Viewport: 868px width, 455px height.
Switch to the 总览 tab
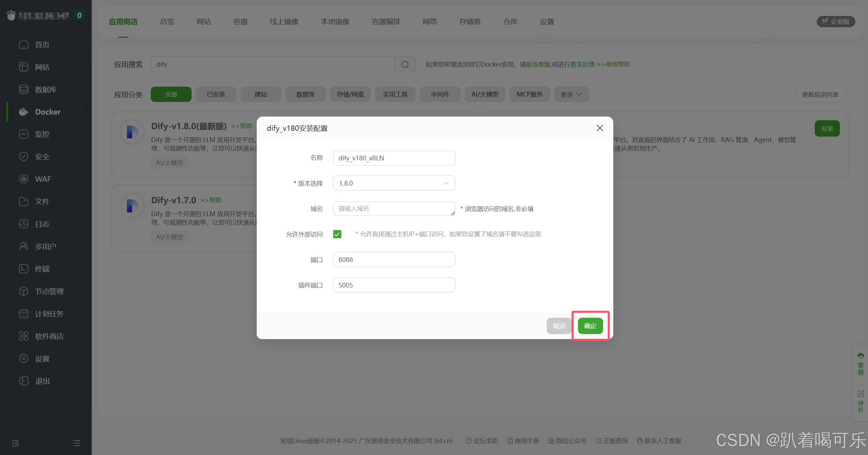[167, 22]
